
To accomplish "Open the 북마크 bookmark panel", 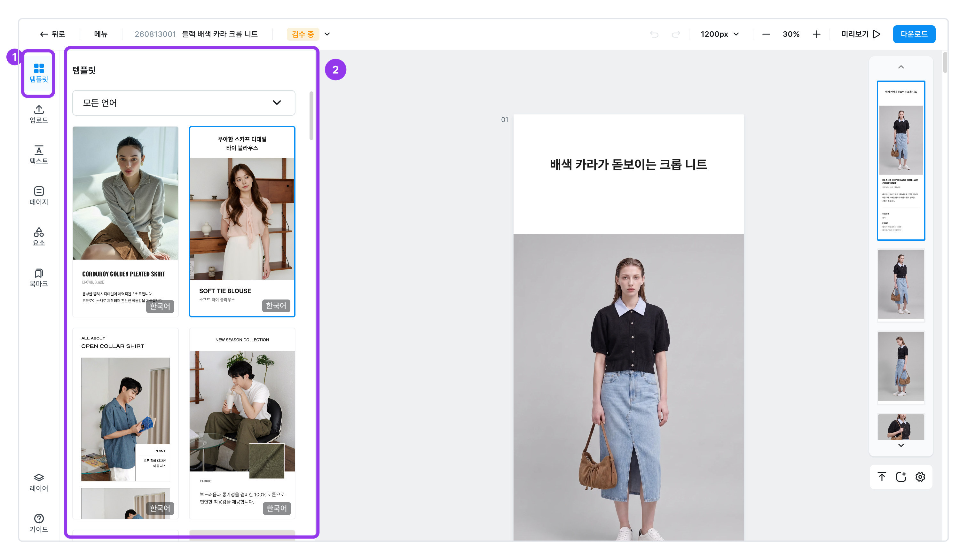I will [39, 278].
